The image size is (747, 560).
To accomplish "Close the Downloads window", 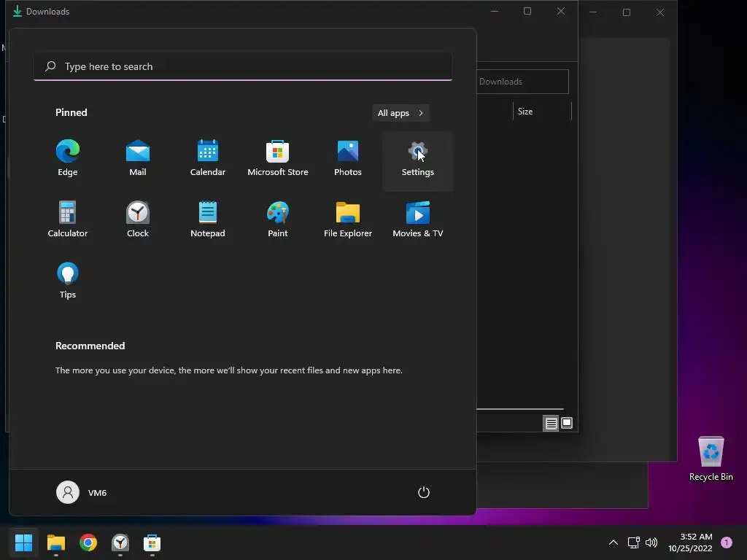I will (561, 11).
